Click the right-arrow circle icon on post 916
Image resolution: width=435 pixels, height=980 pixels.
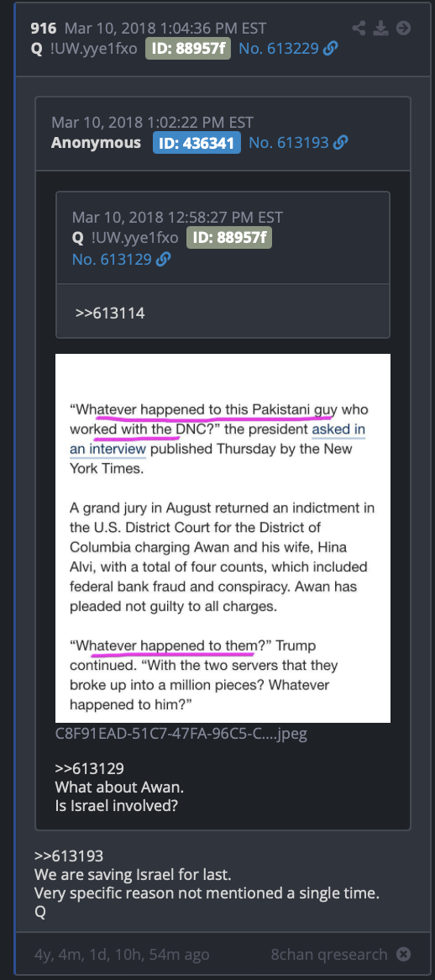[x=404, y=28]
